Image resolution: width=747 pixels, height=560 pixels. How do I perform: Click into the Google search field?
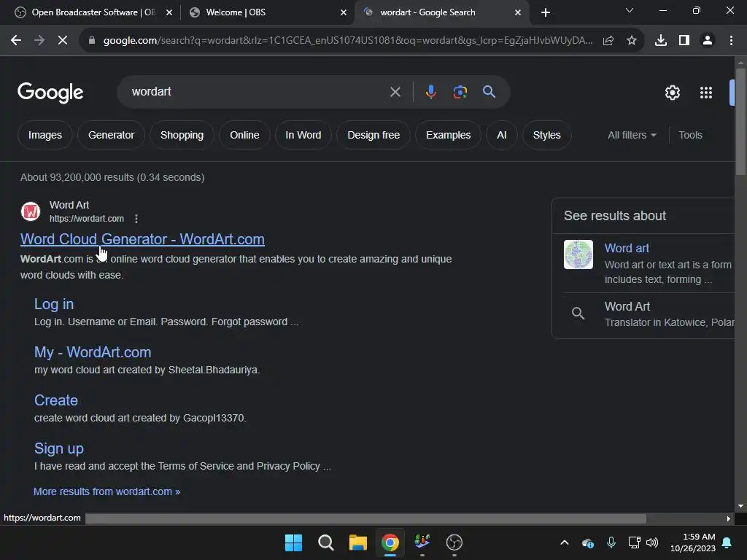pyautogui.click(x=258, y=92)
